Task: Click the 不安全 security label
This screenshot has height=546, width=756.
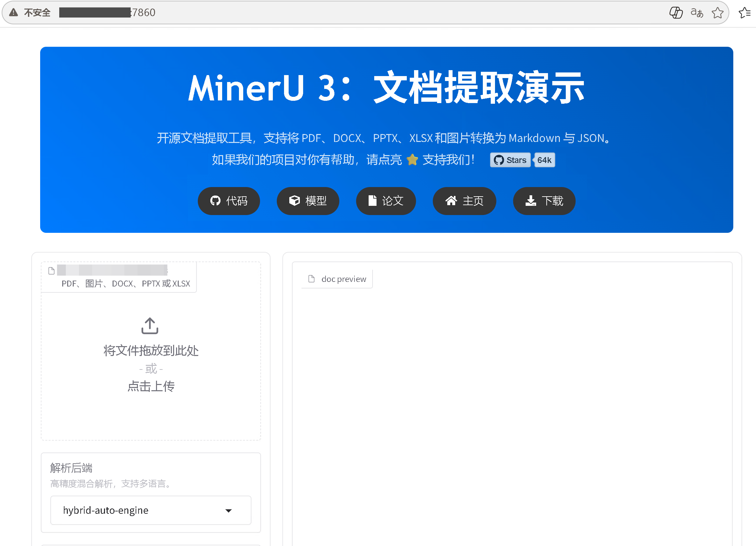Action: (37, 13)
